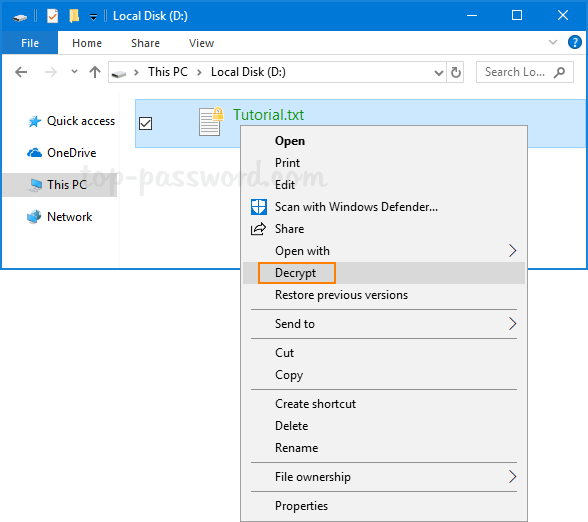
Task: Switch to the View ribbon tab
Action: [201, 43]
